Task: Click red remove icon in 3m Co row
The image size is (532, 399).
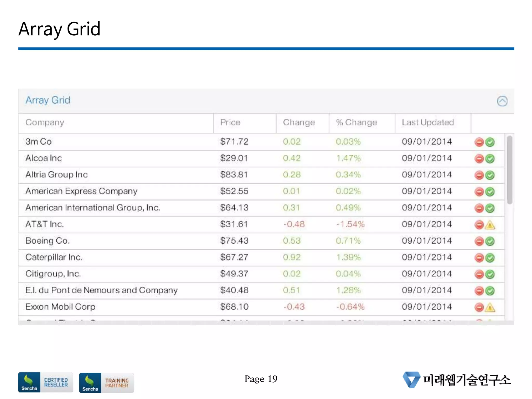Action: point(479,142)
